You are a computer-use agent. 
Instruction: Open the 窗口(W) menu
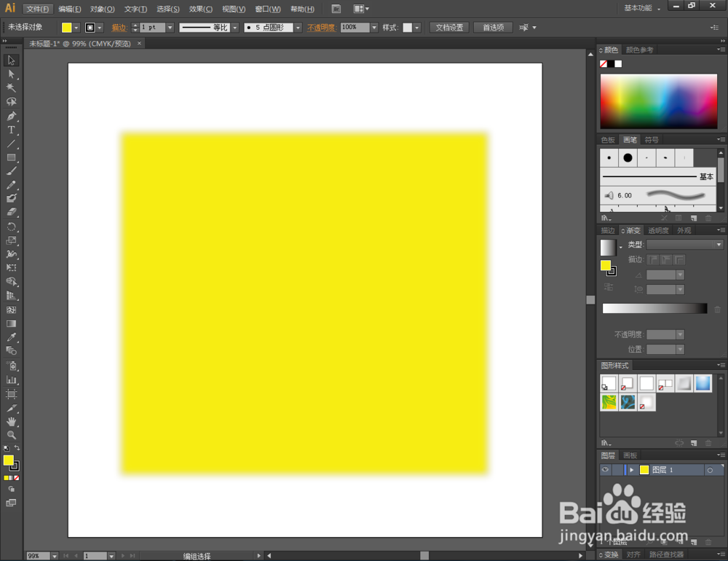268,9
